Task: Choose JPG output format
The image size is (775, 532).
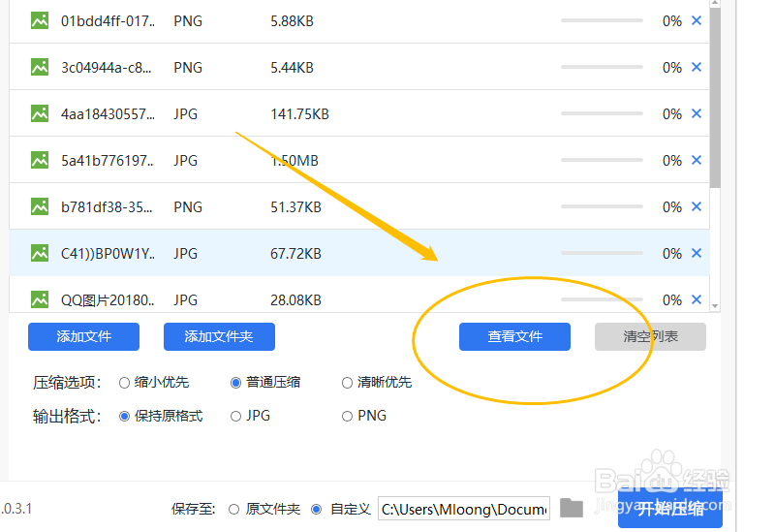Action: (235, 417)
